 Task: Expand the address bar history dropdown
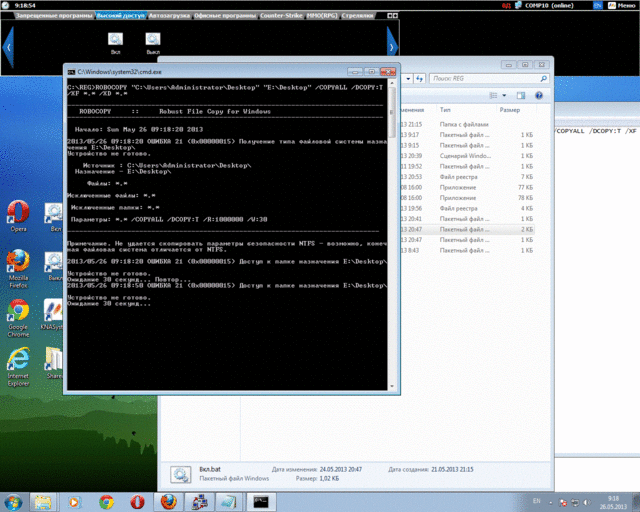pos(408,78)
